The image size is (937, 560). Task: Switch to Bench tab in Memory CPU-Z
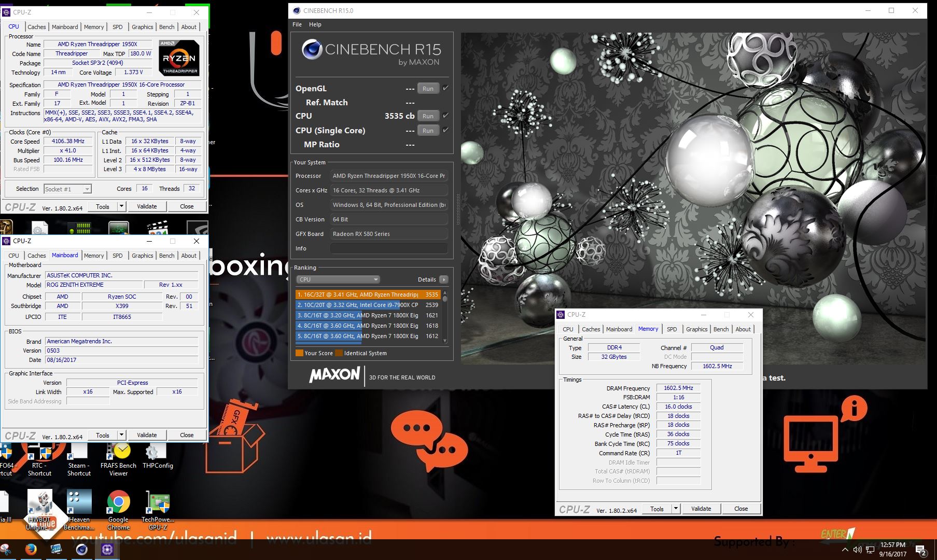721,329
